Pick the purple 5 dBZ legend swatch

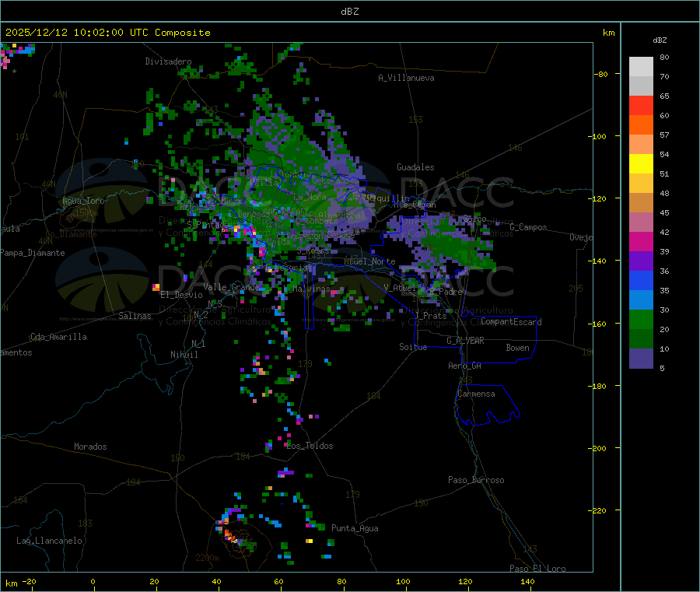[641, 359]
